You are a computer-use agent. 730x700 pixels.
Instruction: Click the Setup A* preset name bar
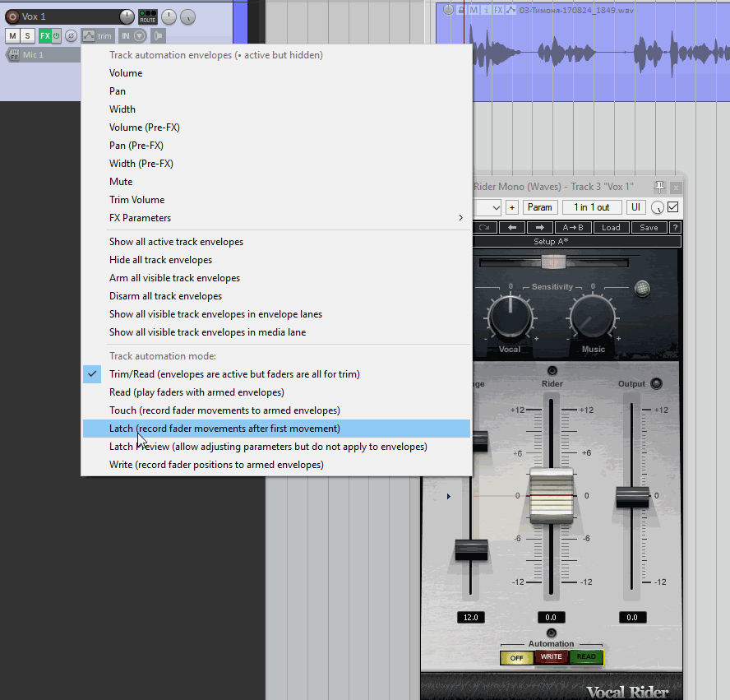point(576,241)
